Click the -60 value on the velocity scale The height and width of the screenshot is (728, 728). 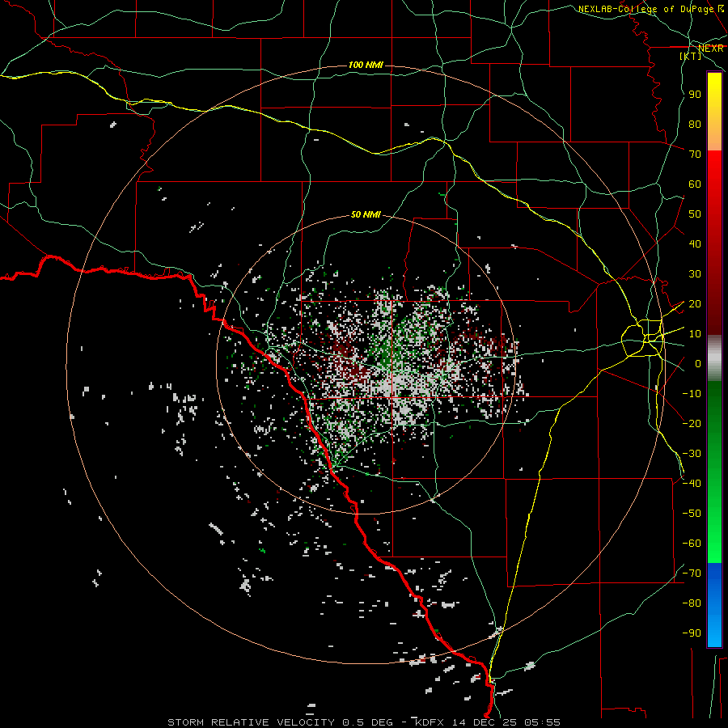(x=692, y=544)
